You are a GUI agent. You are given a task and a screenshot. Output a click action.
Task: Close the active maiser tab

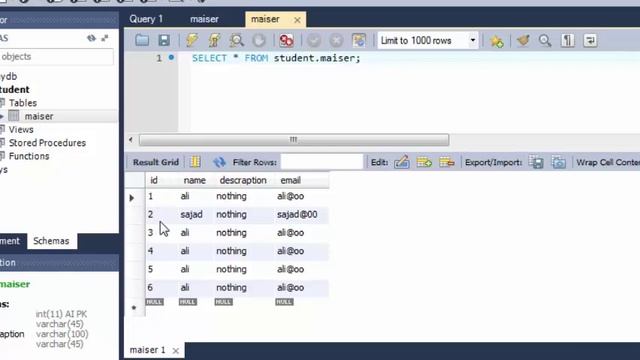pos(297,20)
